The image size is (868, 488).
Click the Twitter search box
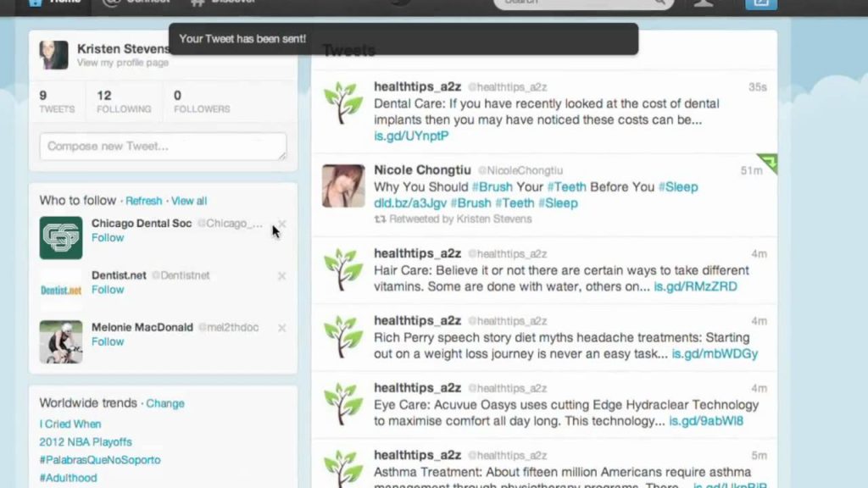point(583,4)
